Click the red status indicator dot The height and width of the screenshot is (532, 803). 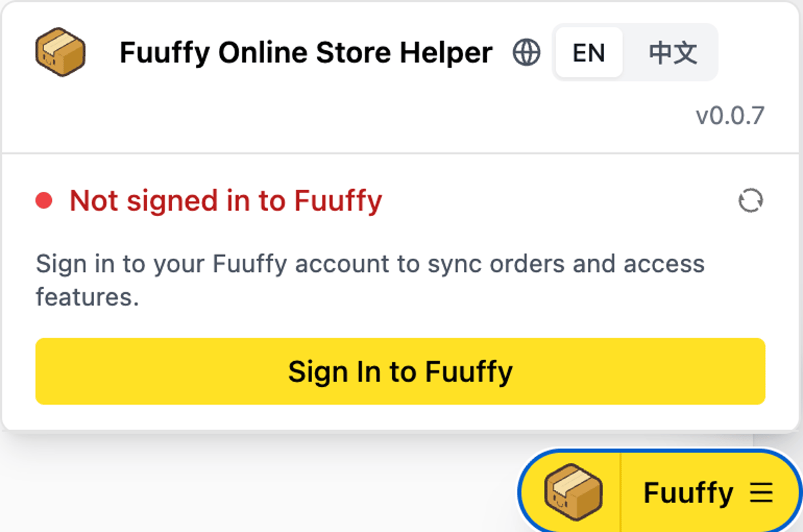coord(44,201)
